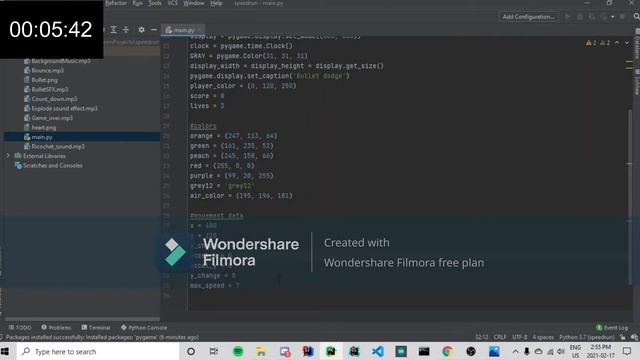Open UTF-8 encoding selector

[x=520, y=337]
